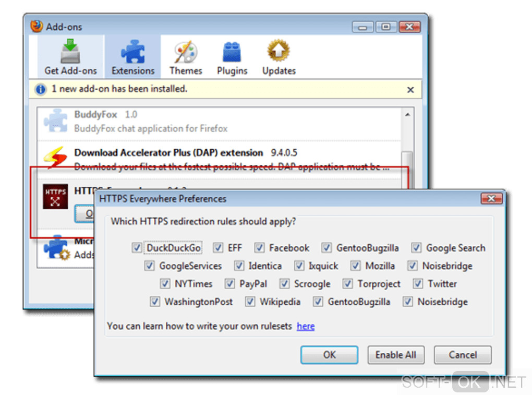Open the Updates tab

279,57
